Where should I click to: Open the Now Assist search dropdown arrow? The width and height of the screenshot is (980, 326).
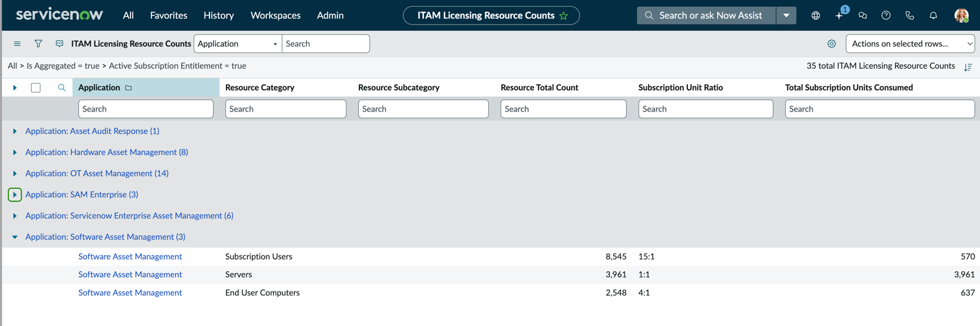tap(786, 15)
